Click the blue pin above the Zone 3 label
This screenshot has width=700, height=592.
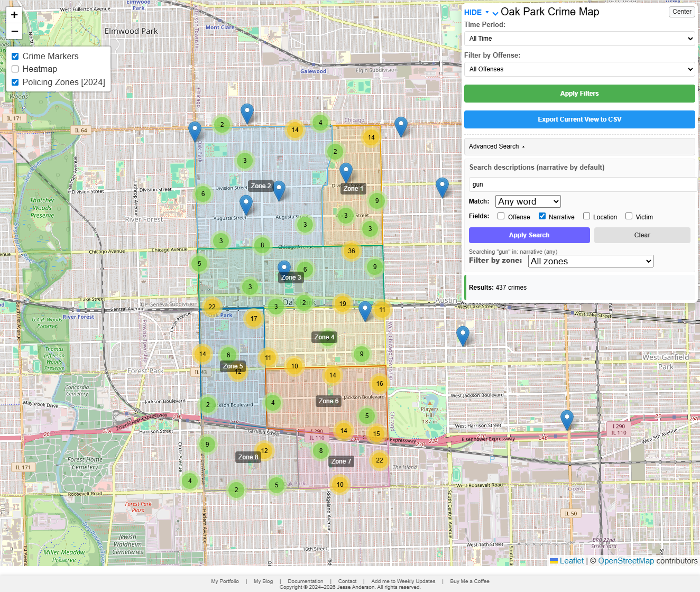284,267
